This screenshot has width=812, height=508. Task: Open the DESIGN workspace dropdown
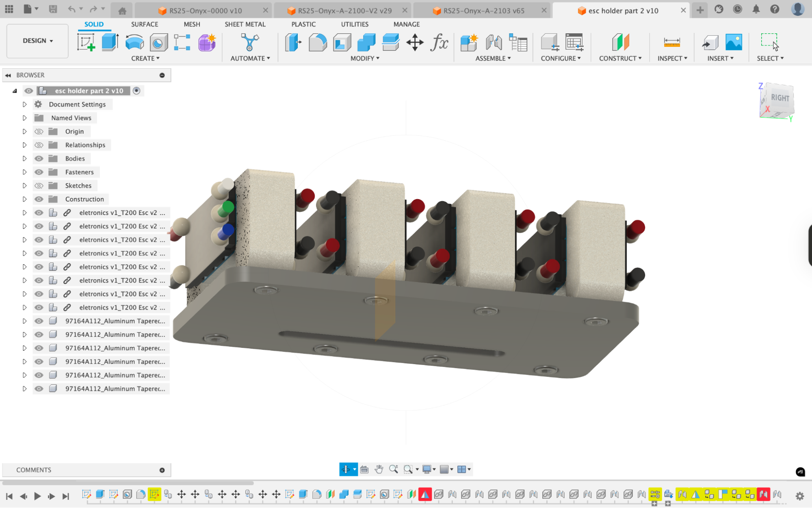tap(38, 41)
